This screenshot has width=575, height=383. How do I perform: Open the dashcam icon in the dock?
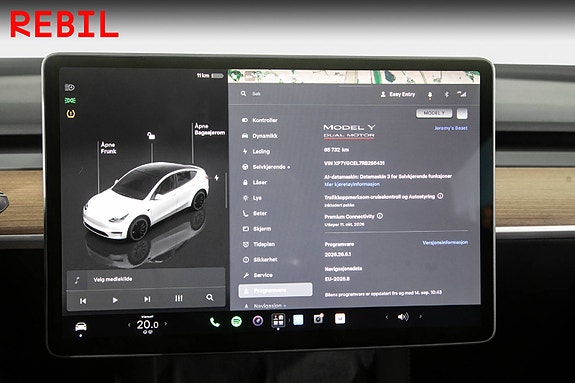(318, 319)
